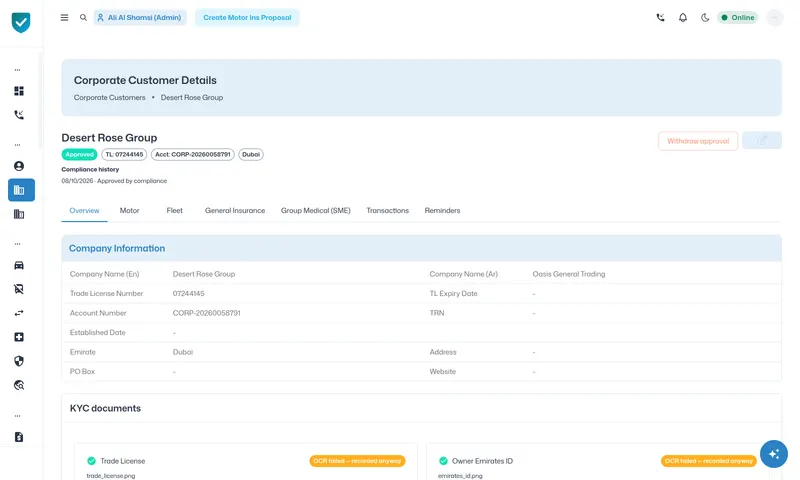
Task: Click the phone call icon in top bar
Action: coord(660,17)
